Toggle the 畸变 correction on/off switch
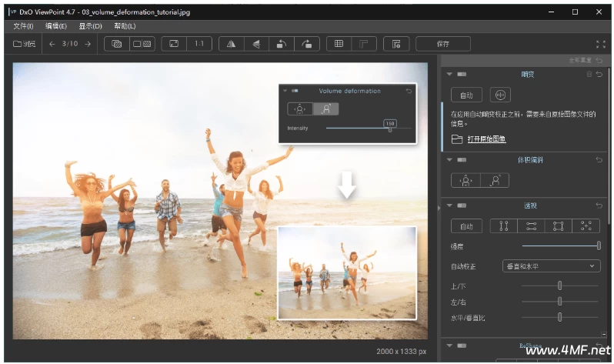Screen dimensions: 614x364 pyautogui.click(x=462, y=75)
